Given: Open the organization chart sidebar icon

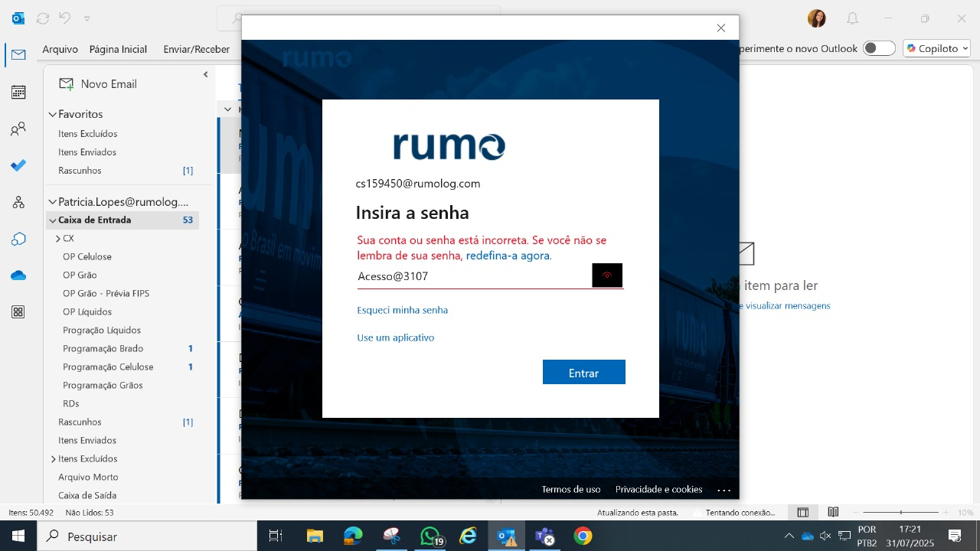Looking at the screenshot, I should point(18,202).
